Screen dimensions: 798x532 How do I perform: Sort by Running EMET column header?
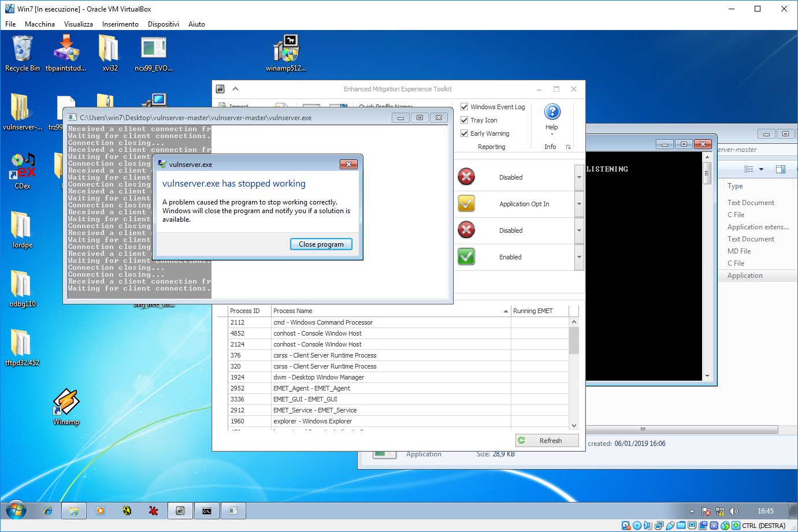tap(540, 311)
